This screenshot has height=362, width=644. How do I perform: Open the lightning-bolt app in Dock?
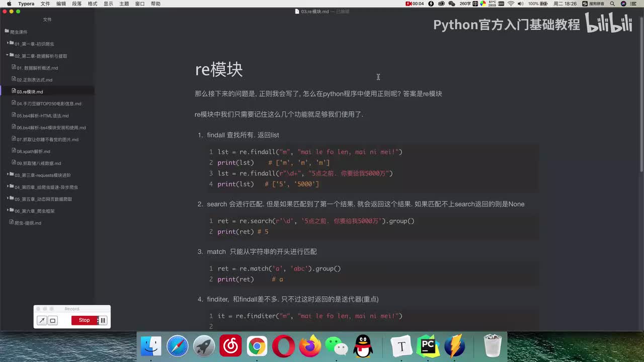point(454,346)
